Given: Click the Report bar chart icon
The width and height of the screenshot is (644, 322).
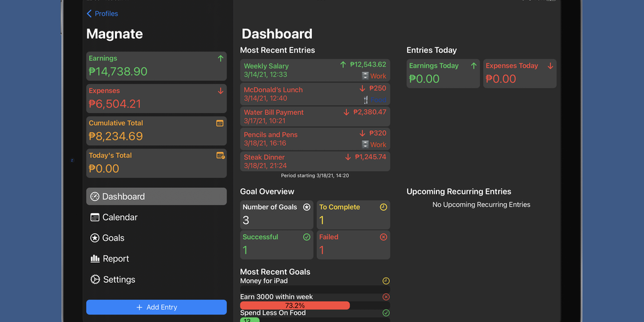Looking at the screenshot, I should (95, 258).
